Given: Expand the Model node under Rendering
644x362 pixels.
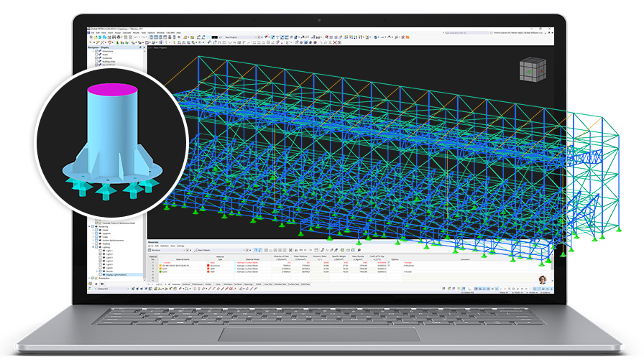Looking at the screenshot, I should click(x=93, y=230).
